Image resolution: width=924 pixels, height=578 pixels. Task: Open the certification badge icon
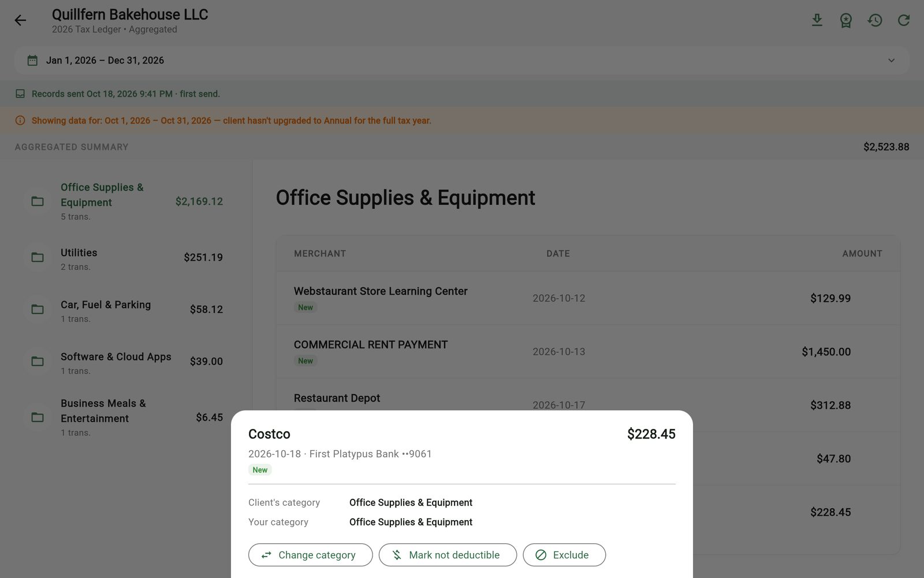845,20
